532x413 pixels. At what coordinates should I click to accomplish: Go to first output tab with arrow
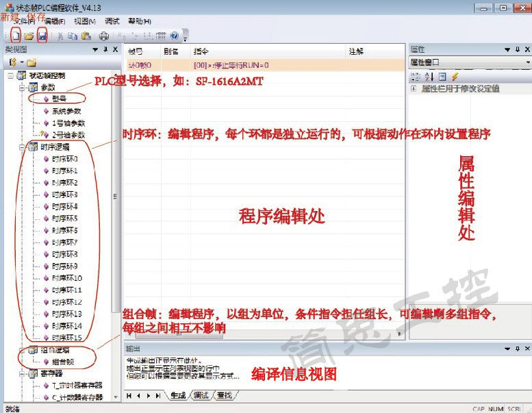[x=129, y=395]
